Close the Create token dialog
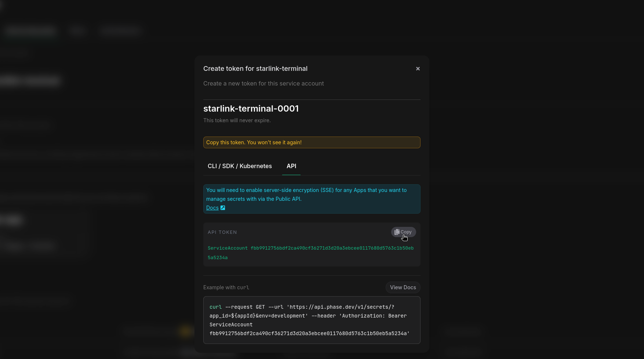644x359 pixels. (418, 69)
